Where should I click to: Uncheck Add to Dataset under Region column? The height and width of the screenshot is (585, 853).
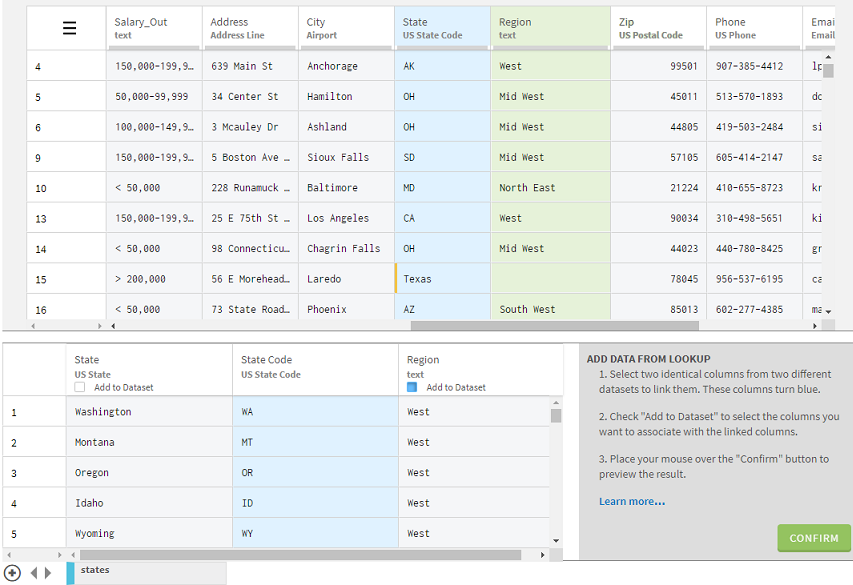click(412, 387)
